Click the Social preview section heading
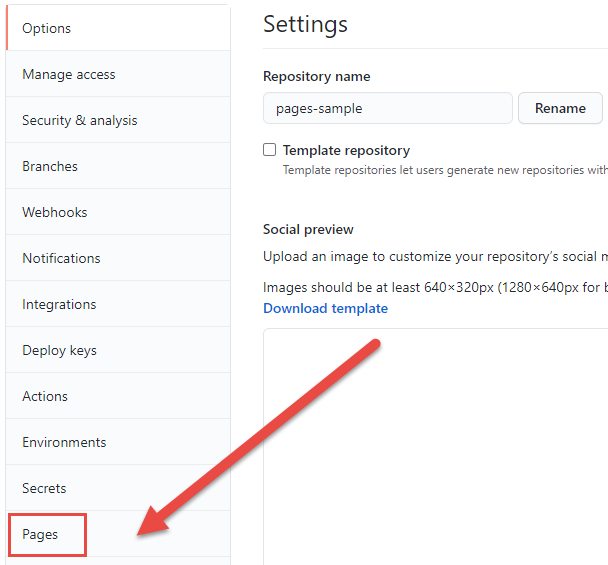608x565 pixels. click(x=308, y=230)
